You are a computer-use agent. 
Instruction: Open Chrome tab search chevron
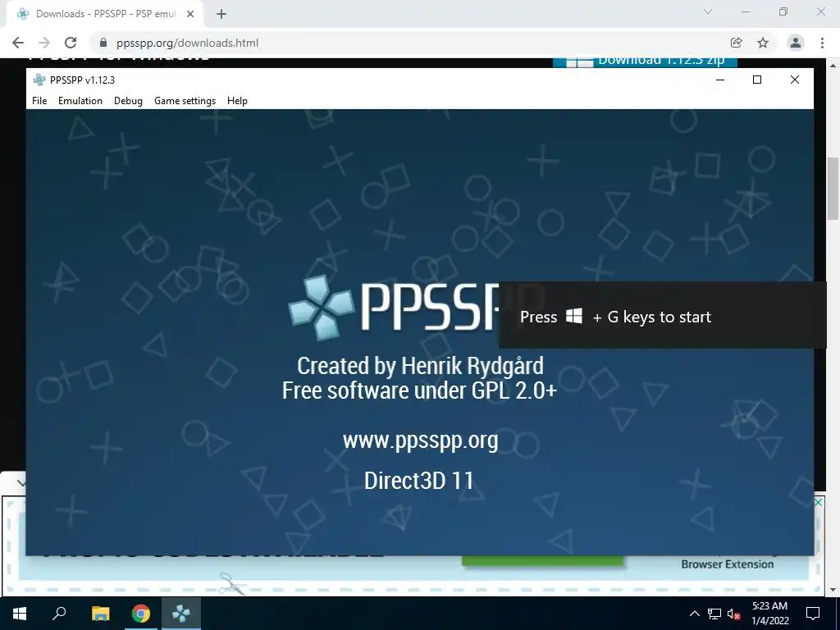pos(708,11)
